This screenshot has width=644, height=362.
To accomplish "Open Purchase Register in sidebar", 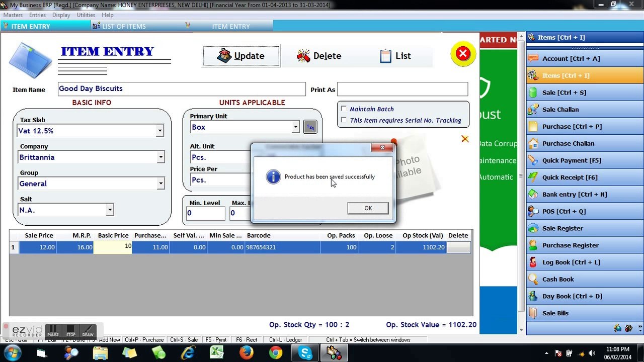I will click(x=585, y=245).
